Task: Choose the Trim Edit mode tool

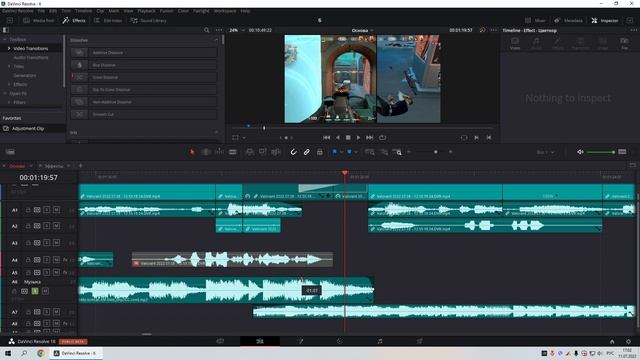Action: pyautogui.click(x=206, y=152)
